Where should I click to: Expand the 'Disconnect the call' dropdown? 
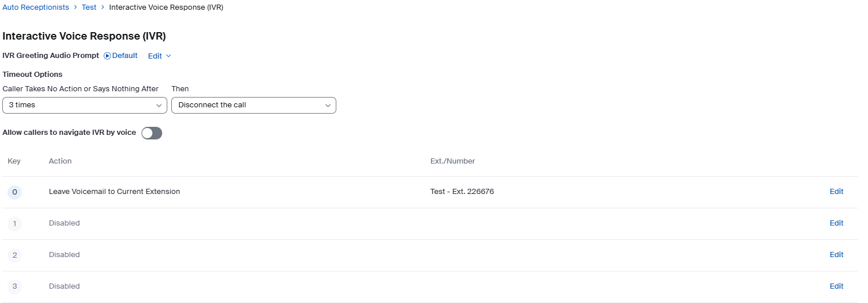click(253, 106)
